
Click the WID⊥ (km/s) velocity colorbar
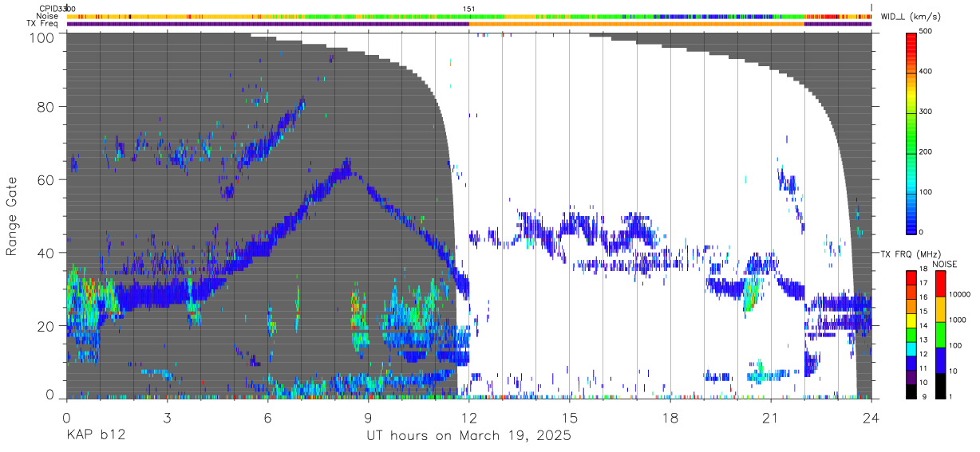[911, 132]
